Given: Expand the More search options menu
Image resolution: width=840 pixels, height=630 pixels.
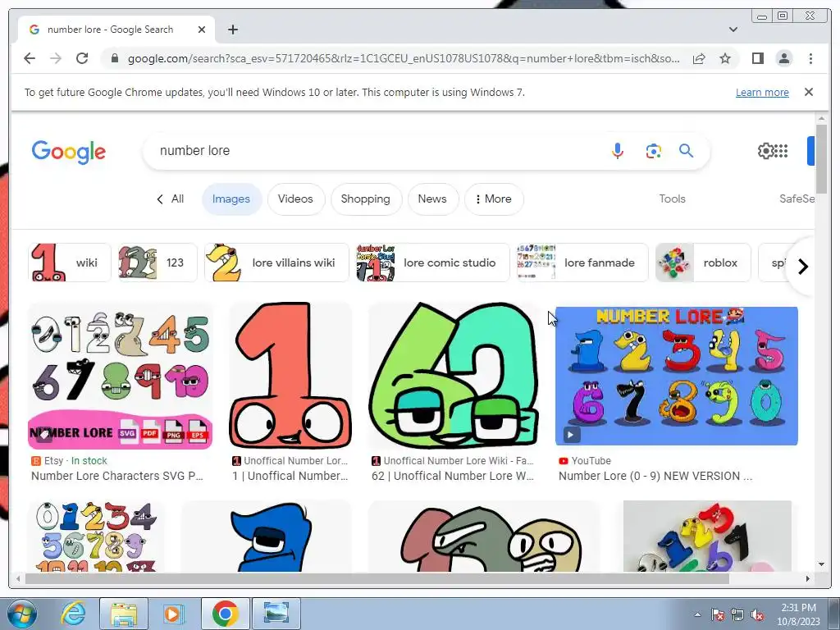Looking at the screenshot, I should click(x=493, y=199).
